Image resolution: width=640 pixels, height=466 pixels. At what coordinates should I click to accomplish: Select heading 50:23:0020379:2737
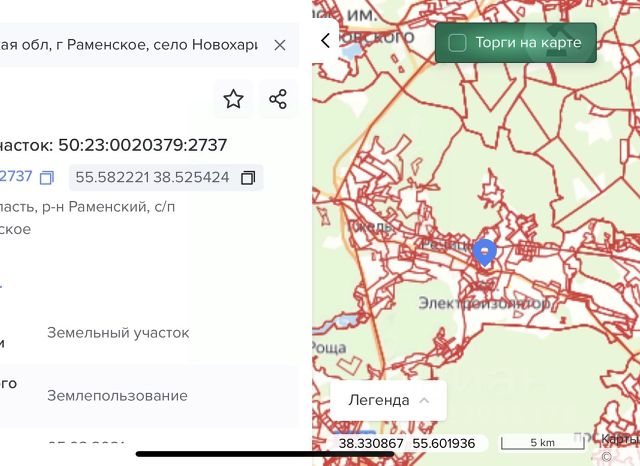pos(142,145)
